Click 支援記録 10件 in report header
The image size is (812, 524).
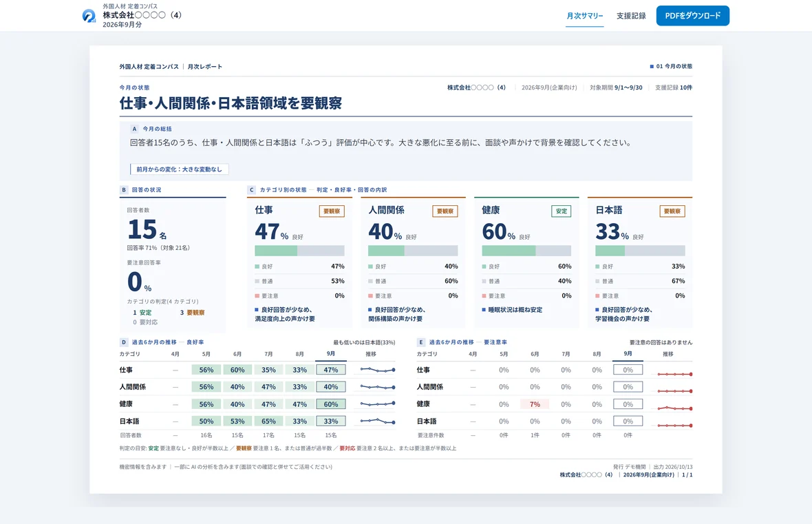674,87
